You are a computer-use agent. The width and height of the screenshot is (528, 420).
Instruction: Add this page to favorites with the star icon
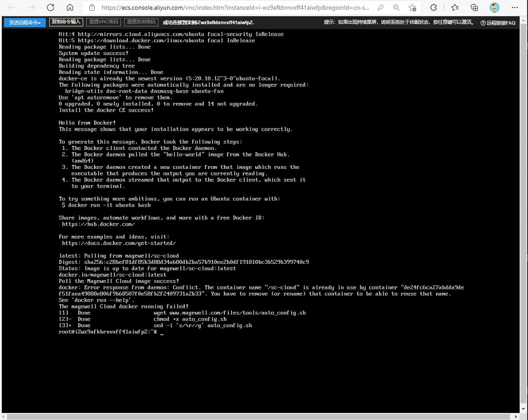tap(412, 7)
